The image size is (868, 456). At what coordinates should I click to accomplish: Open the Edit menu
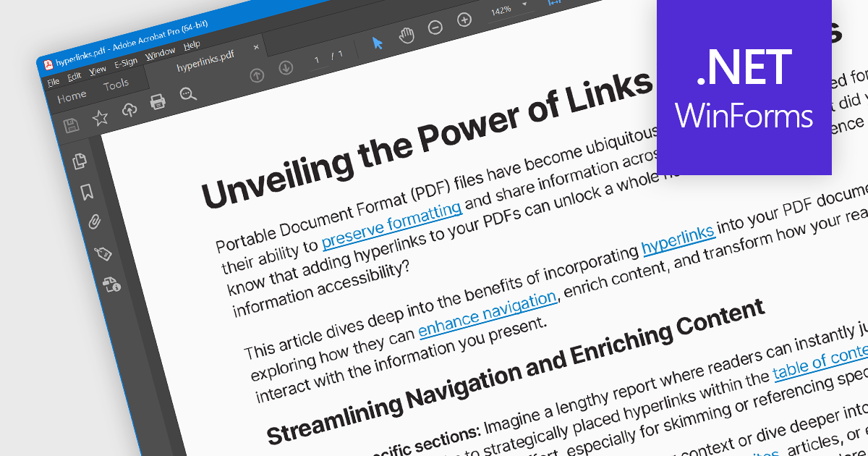75,77
